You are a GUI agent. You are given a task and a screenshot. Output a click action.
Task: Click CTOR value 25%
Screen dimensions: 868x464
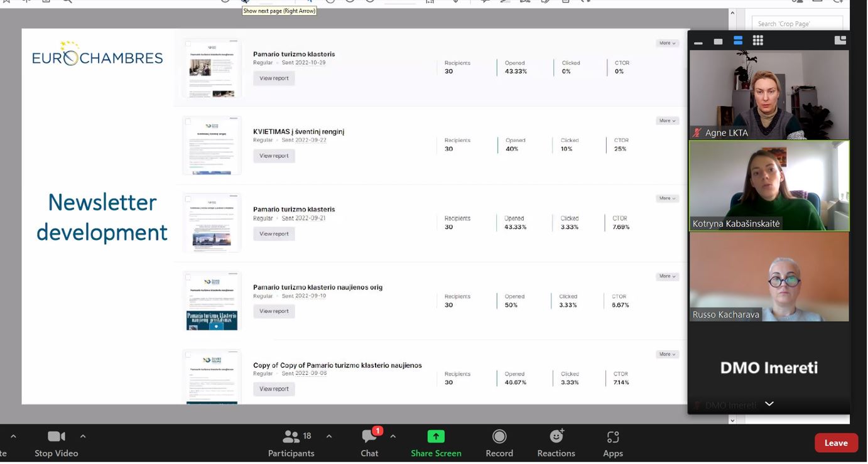tap(620, 149)
